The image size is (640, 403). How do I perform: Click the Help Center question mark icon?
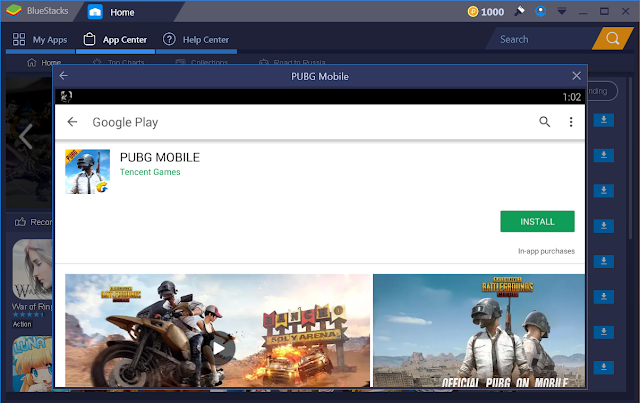pyautogui.click(x=169, y=39)
